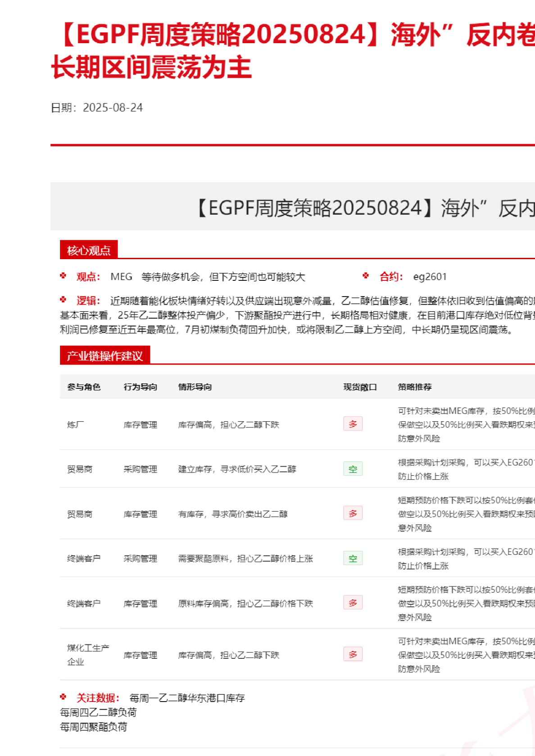
Task: Click the 策略推荐 column header
Action: click(x=415, y=387)
